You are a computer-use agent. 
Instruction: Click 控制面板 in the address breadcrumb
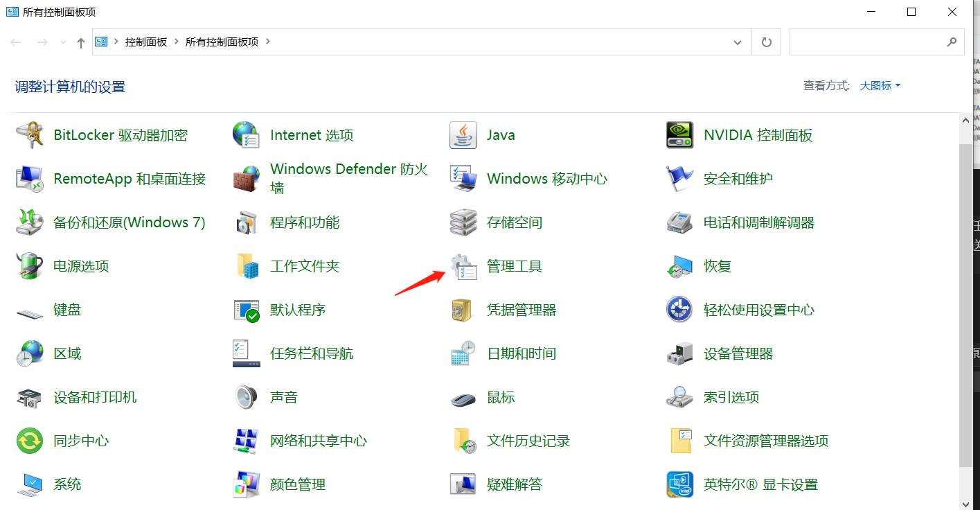coord(146,42)
